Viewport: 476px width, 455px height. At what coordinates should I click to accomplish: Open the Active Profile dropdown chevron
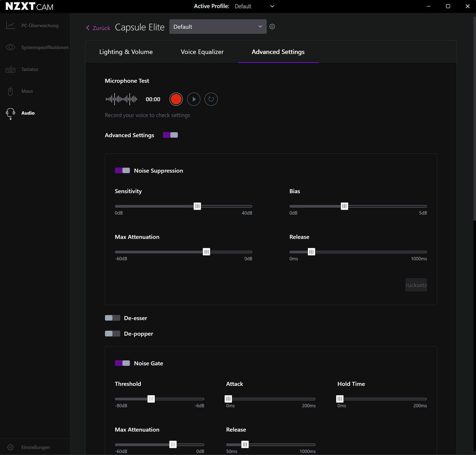272,6
